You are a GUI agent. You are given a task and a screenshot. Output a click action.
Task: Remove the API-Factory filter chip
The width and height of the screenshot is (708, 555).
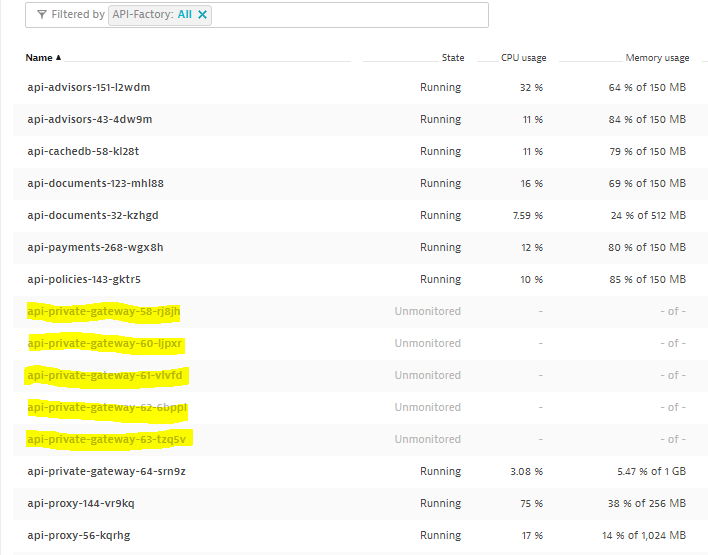point(203,15)
